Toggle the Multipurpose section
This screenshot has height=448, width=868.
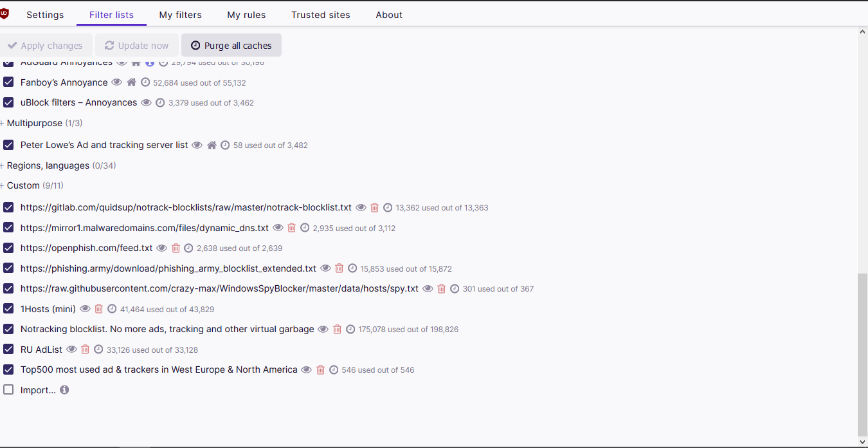tap(34, 123)
